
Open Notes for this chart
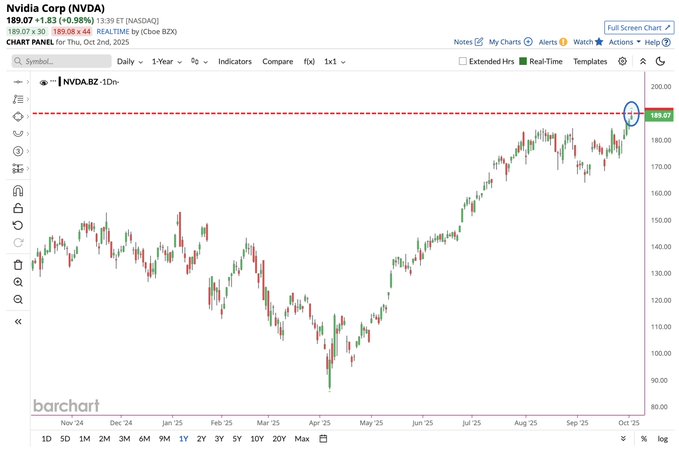click(x=468, y=42)
